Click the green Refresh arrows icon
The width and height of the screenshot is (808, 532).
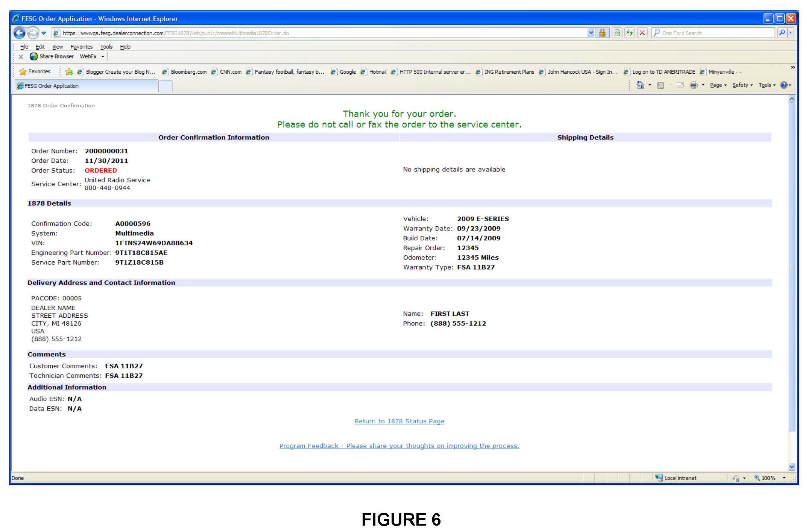pyautogui.click(x=630, y=33)
